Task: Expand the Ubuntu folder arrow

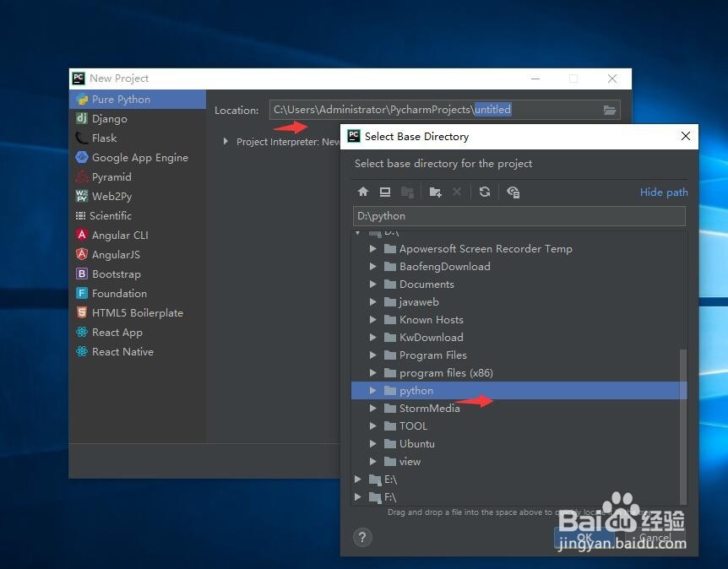Action: [372, 444]
